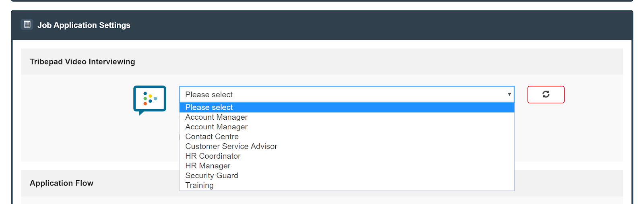Choose the first Account Manager option
Screen dimensions: 644x204
point(347,117)
